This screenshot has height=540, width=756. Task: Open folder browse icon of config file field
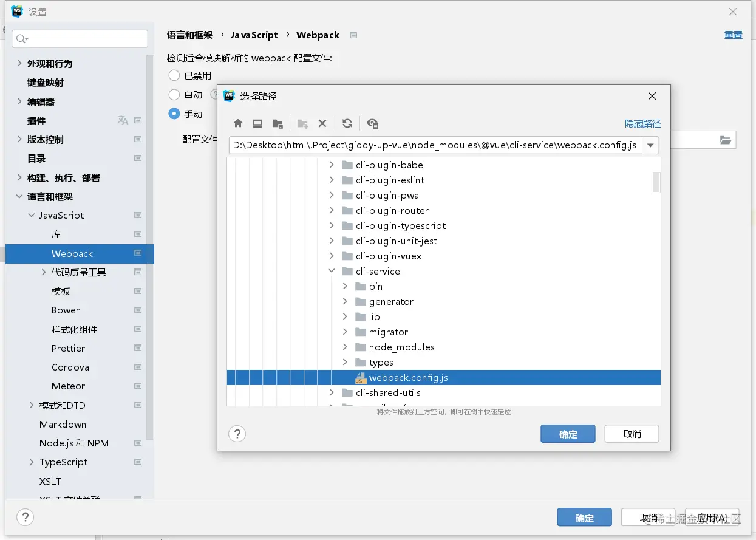726,140
